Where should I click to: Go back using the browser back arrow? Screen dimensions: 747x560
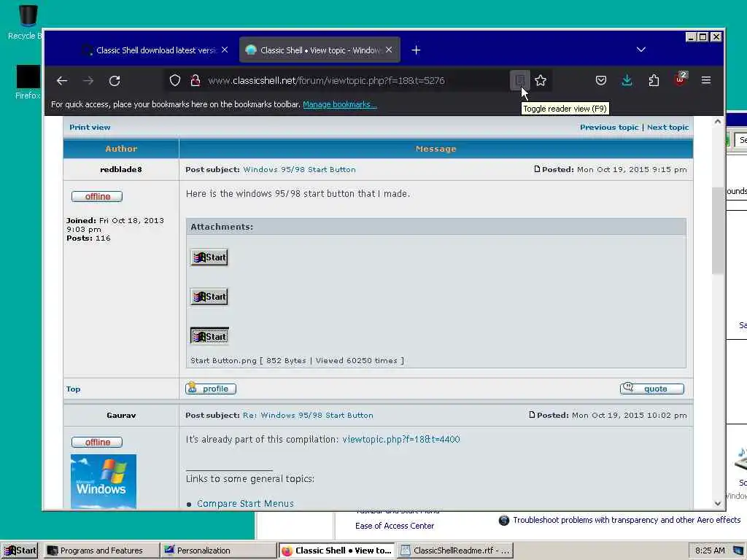click(x=62, y=81)
